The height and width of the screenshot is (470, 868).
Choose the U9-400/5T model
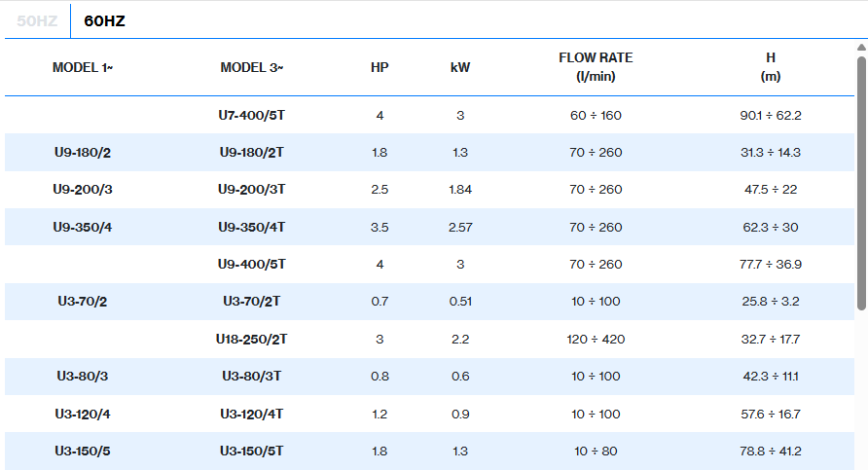[x=252, y=264]
